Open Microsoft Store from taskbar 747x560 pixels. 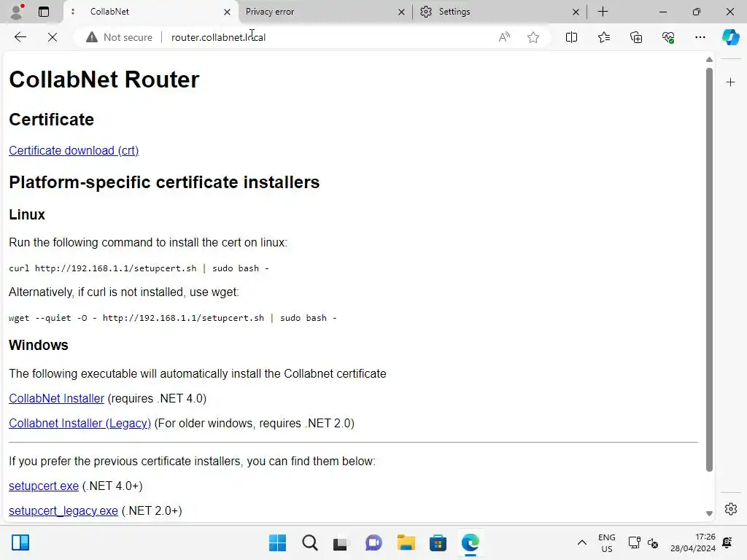tap(438, 542)
